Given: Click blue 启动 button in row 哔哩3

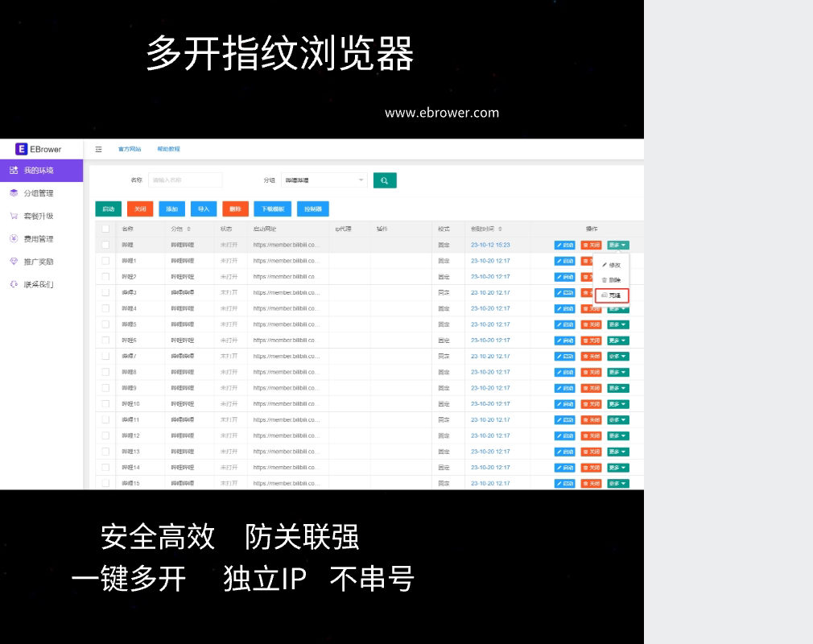Looking at the screenshot, I should [564, 293].
